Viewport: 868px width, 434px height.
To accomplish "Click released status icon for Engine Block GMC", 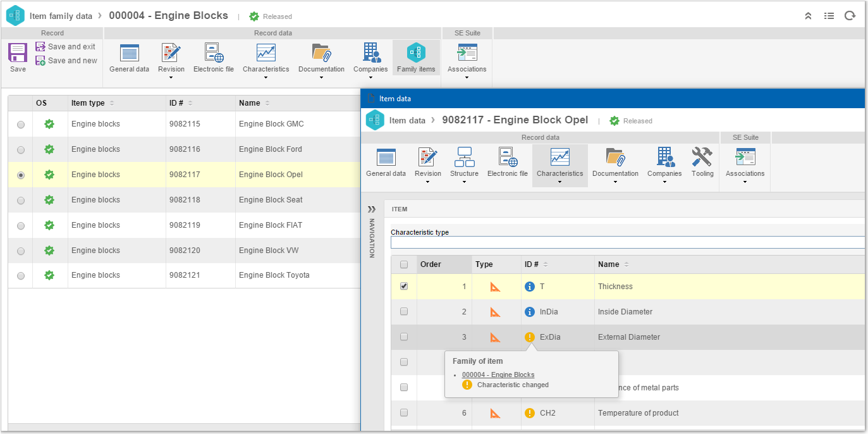I will (x=49, y=124).
